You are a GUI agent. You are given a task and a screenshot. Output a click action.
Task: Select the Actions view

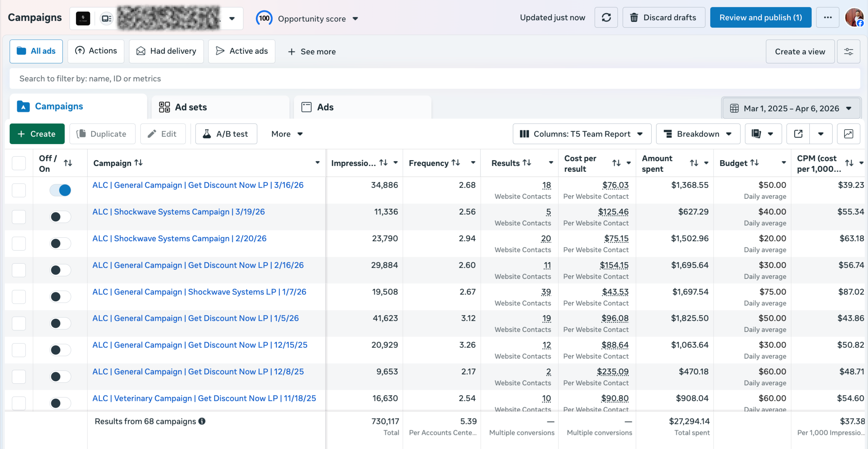tap(96, 51)
